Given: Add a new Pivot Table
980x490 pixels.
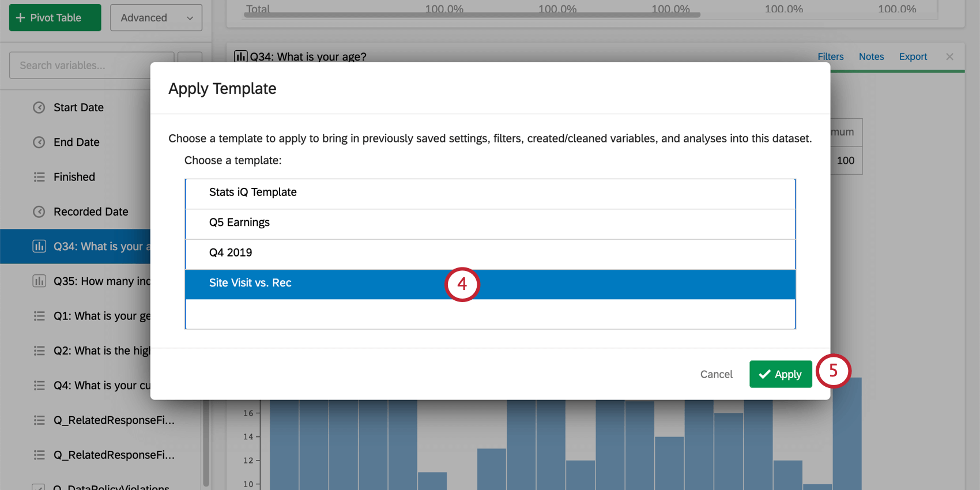Looking at the screenshot, I should coord(55,18).
